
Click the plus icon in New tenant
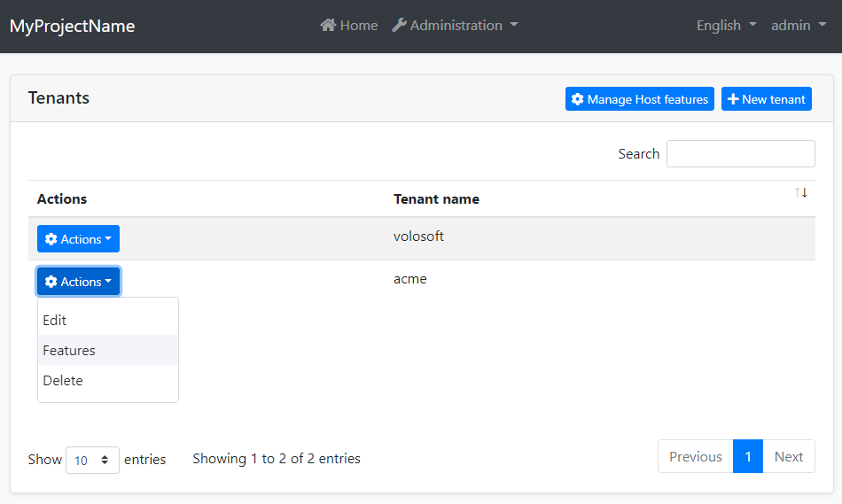tap(733, 99)
